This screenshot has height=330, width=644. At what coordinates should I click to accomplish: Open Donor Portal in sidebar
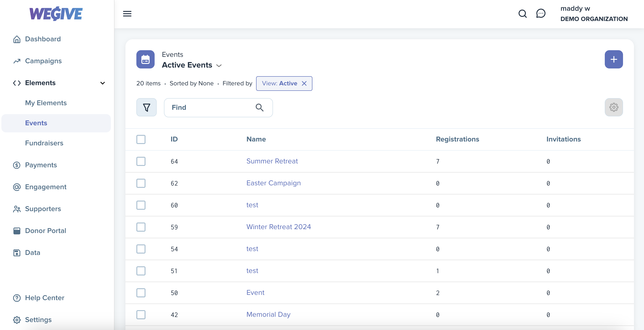pos(46,231)
